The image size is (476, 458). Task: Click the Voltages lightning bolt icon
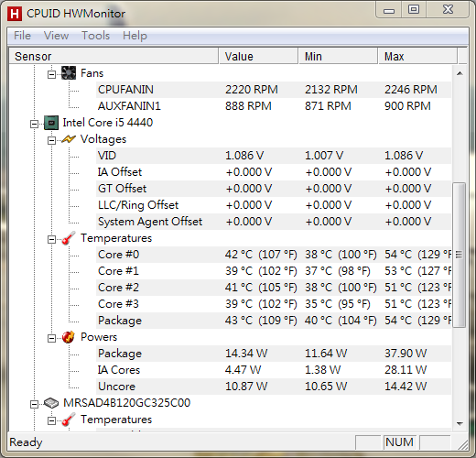tap(69, 139)
